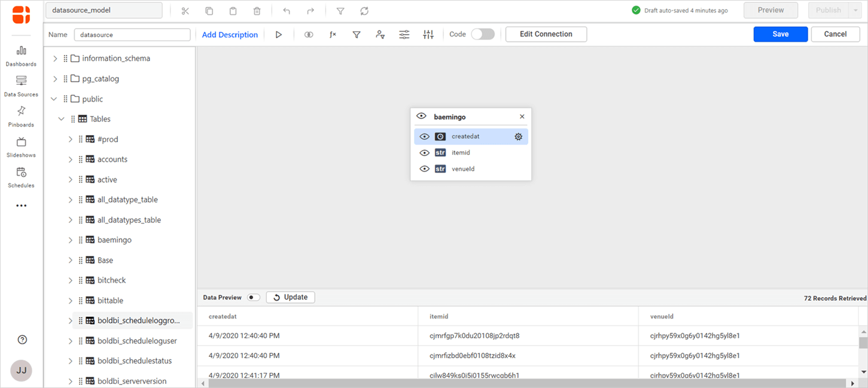Click the Cut scissors icon
Viewport: 868px width, 388px height.
pyautogui.click(x=185, y=11)
